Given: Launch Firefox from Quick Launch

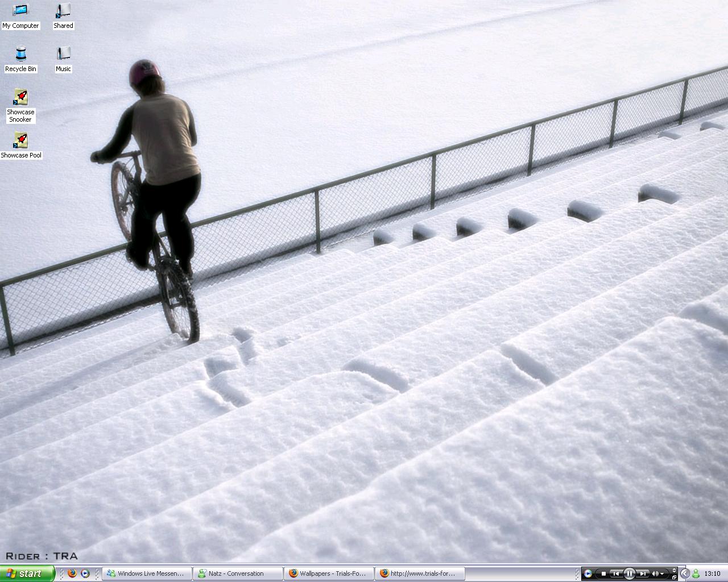Looking at the screenshot, I should tap(72, 573).
